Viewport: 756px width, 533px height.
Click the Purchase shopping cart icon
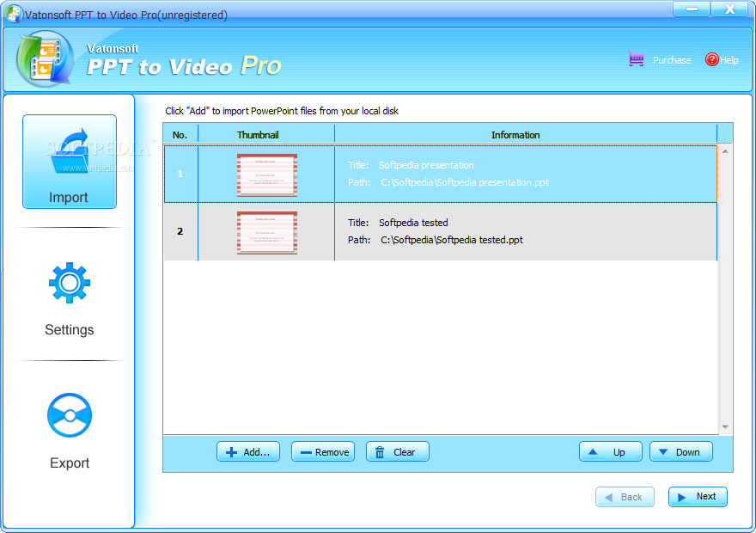click(x=636, y=59)
